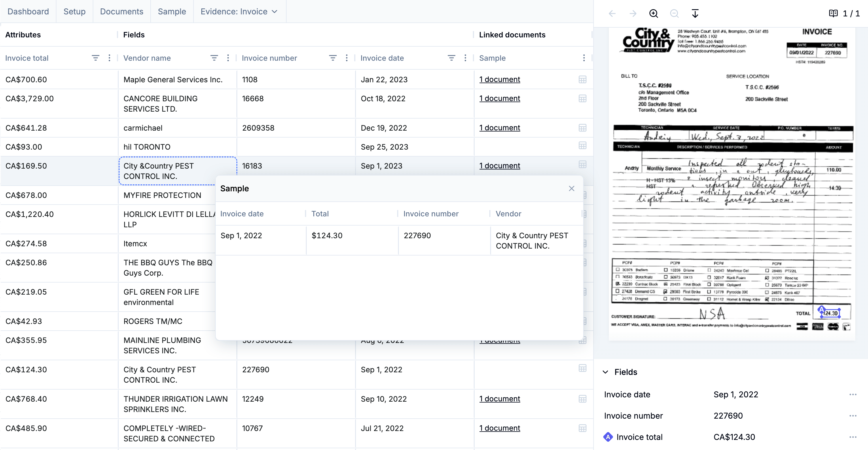Switch to the Documents tab
This screenshot has width=868, height=450.
point(122,12)
